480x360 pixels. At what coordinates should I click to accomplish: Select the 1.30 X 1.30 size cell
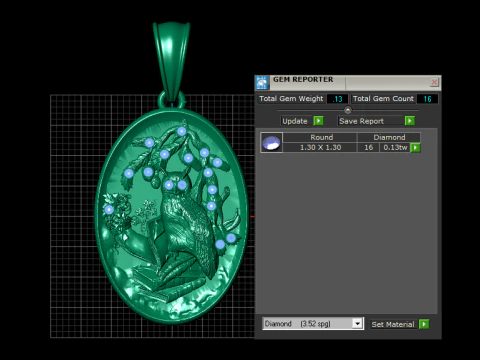(320, 147)
